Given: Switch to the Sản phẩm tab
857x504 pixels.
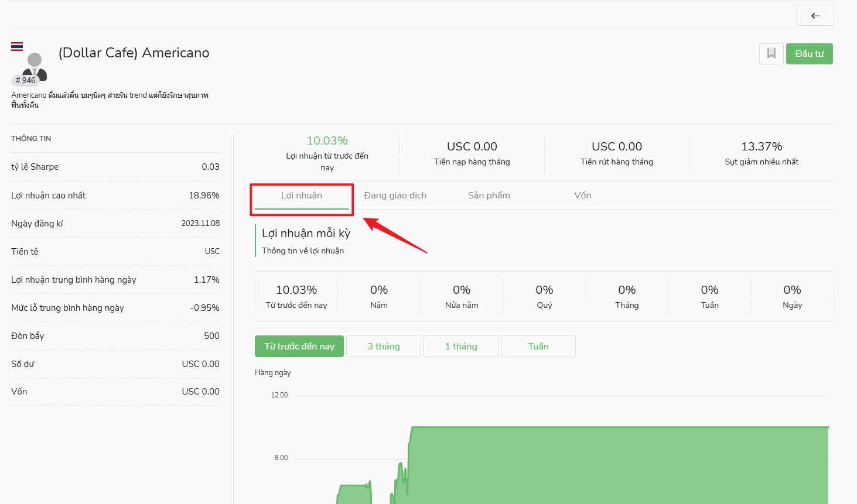Looking at the screenshot, I should coord(489,196).
